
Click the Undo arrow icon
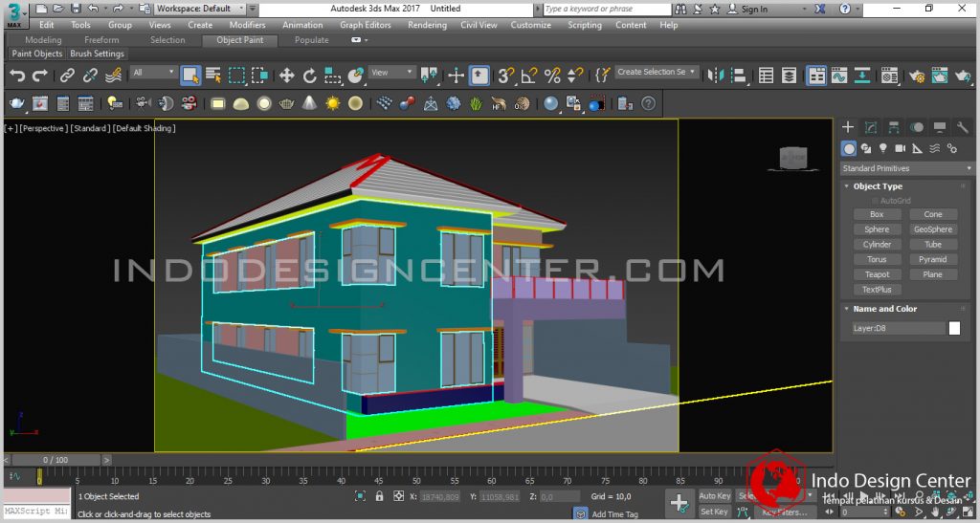(17, 76)
